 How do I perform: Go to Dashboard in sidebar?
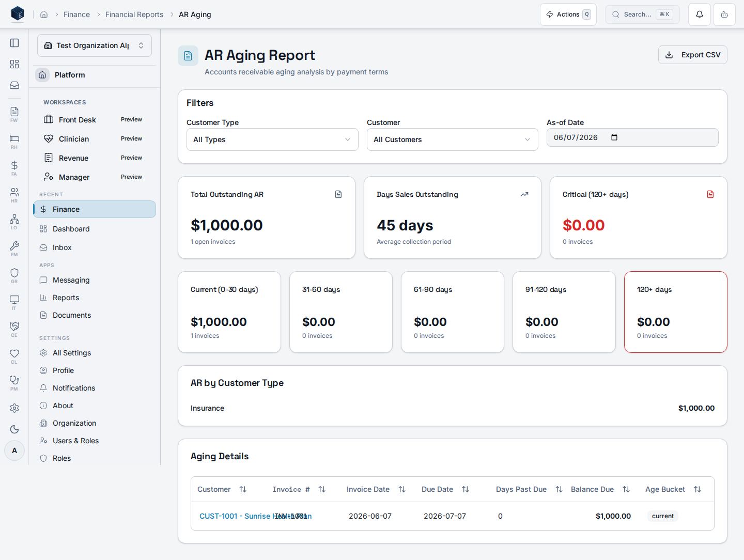point(95,229)
